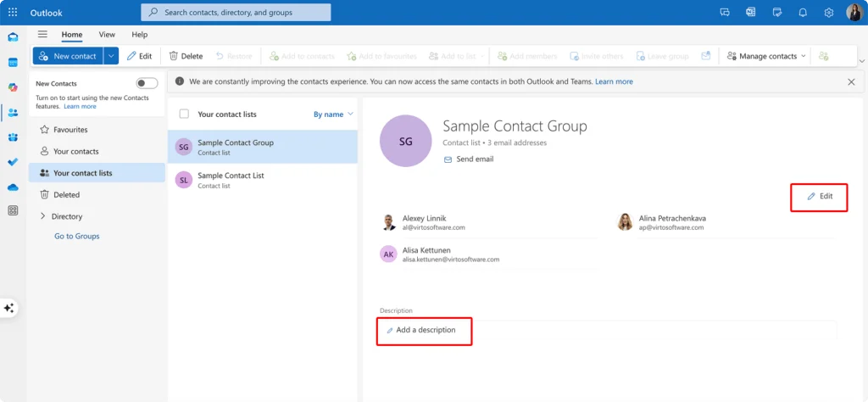
Task: Open My Day icon in header
Action: click(x=776, y=12)
